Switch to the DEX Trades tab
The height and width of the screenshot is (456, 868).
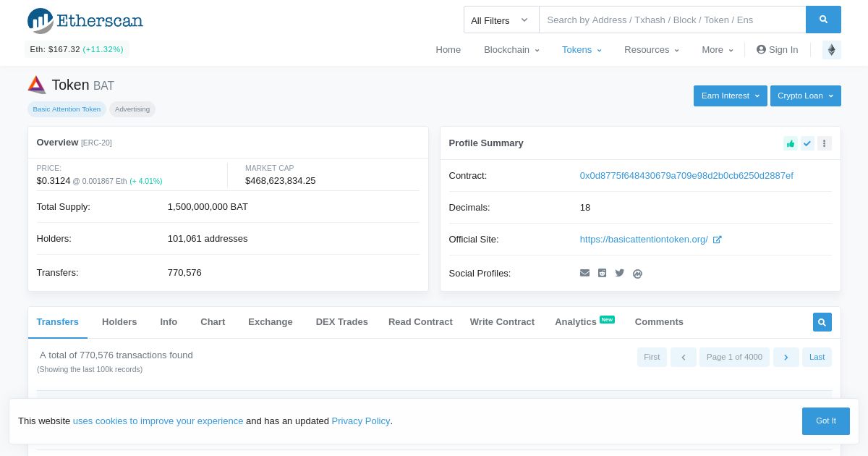tap(342, 322)
